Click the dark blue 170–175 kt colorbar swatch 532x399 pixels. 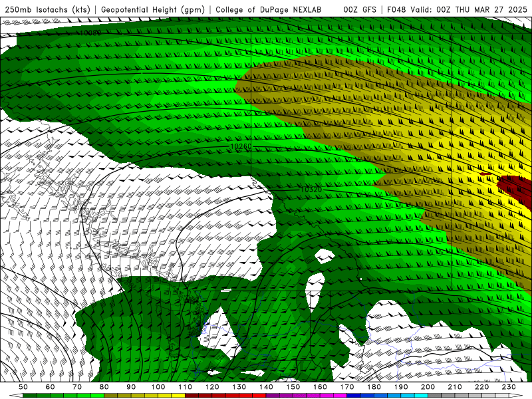coord(354,396)
